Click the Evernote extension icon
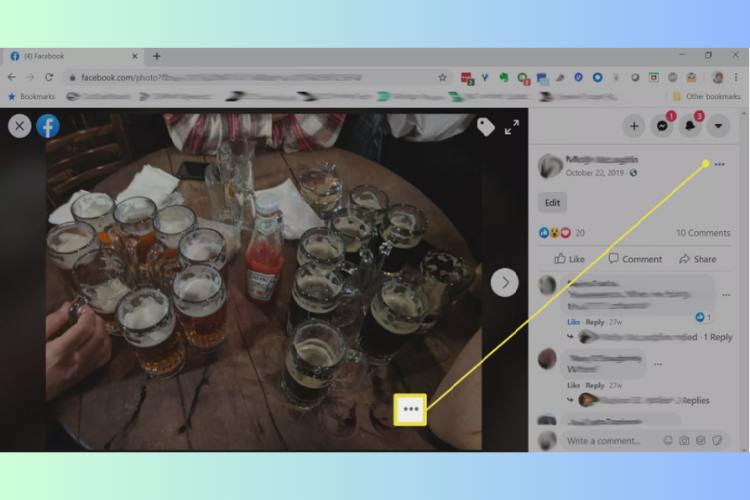Screen dimensions: 750x500 coord(504,77)
